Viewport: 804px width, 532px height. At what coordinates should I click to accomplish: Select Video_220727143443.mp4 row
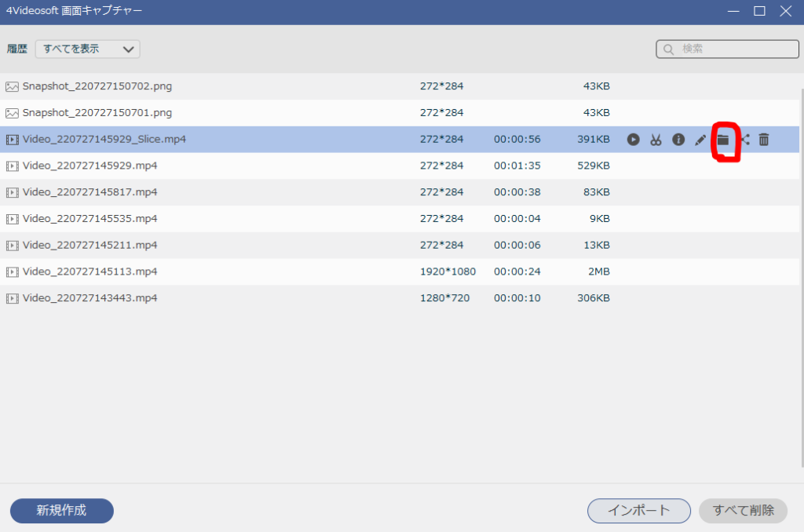(x=90, y=298)
